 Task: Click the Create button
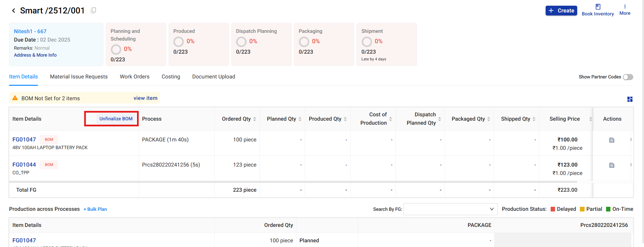tap(561, 11)
